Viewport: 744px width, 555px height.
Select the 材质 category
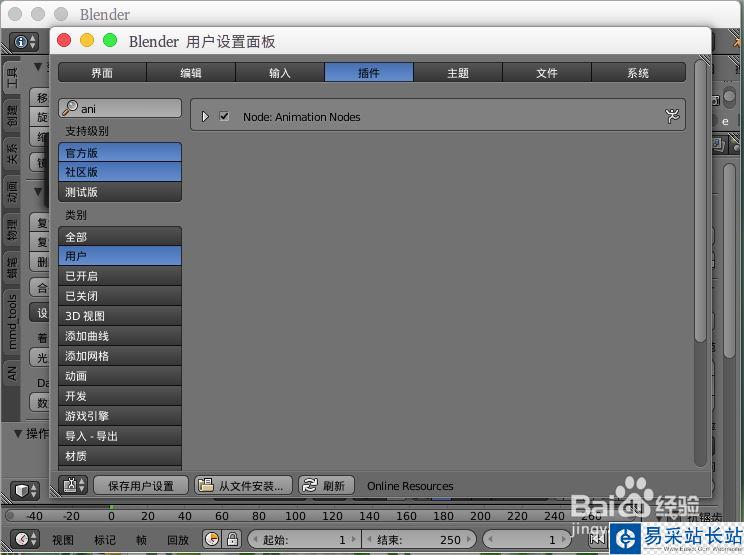[120, 456]
